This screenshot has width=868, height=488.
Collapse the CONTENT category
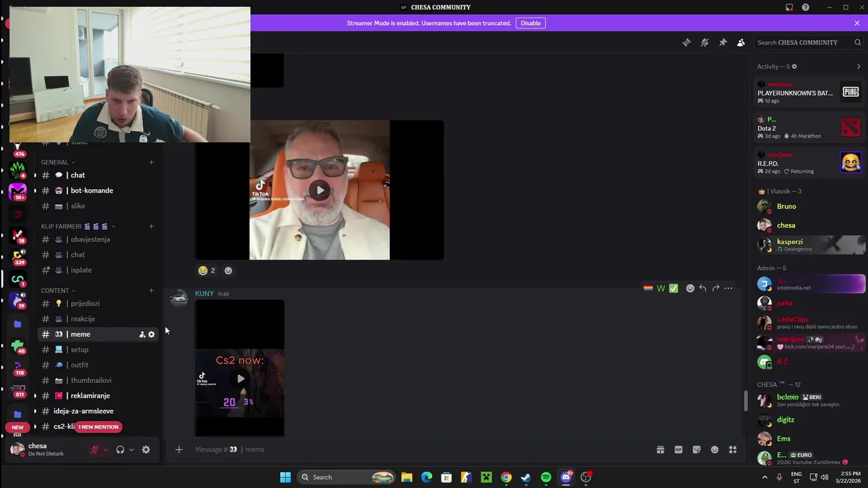[58, 291]
